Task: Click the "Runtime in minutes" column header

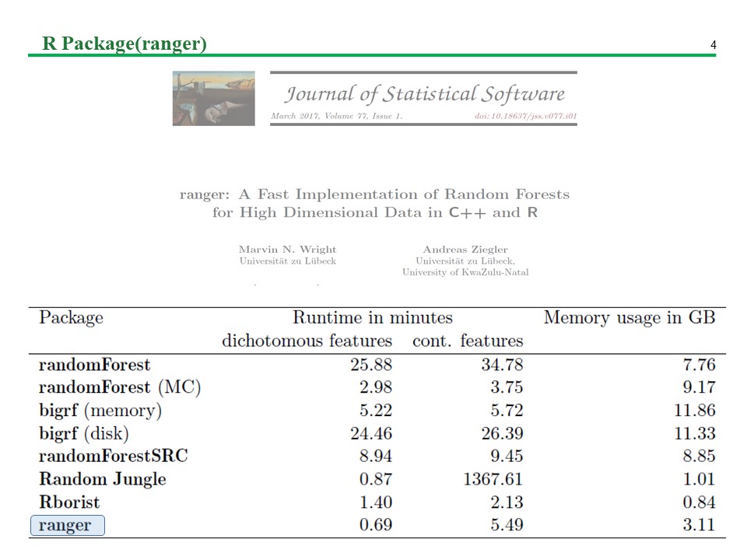Action: 373,317
